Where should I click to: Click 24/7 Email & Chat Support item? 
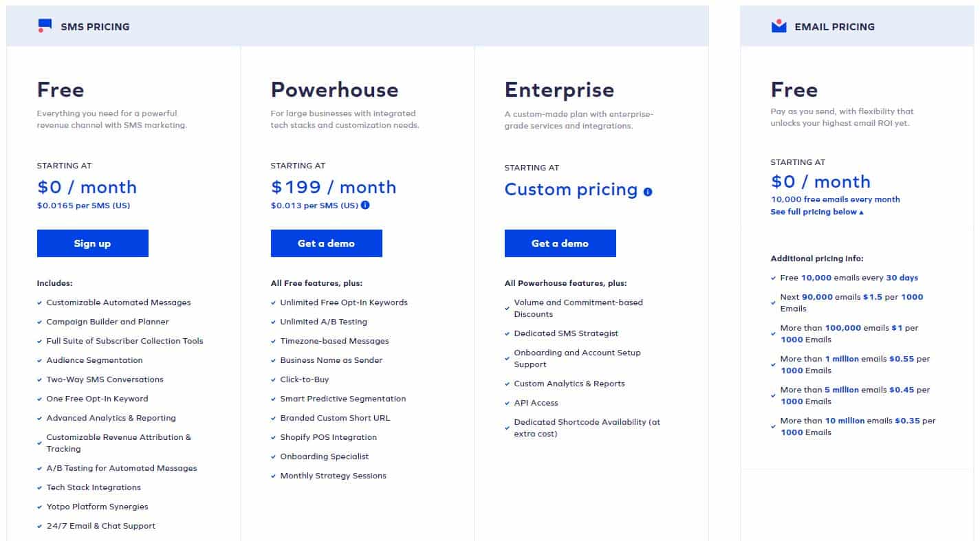[x=101, y=526]
